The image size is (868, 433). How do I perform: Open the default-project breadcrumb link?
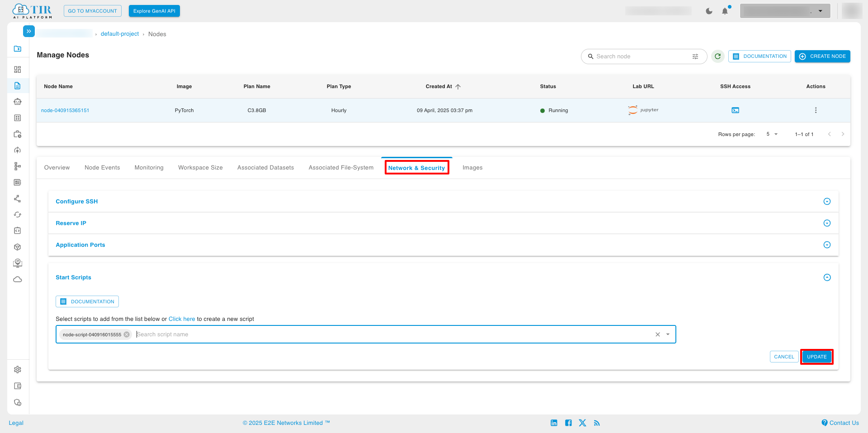(x=120, y=34)
